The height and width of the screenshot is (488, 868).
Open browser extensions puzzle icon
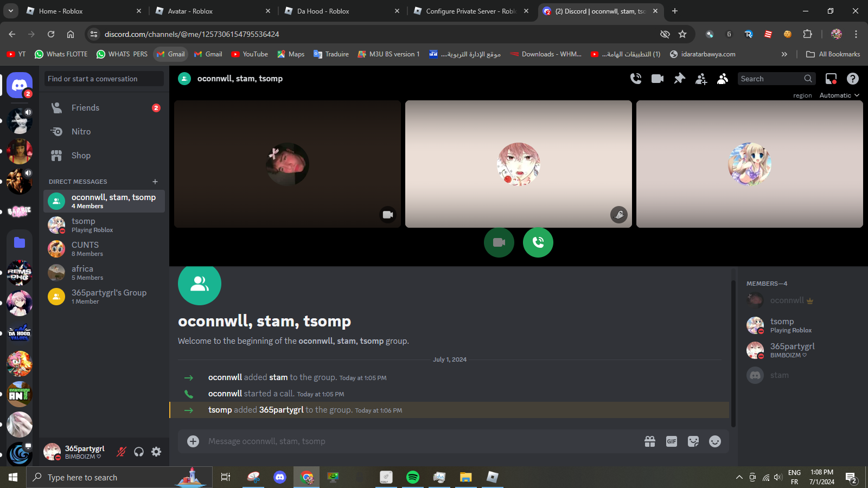click(x=807, y=34)
